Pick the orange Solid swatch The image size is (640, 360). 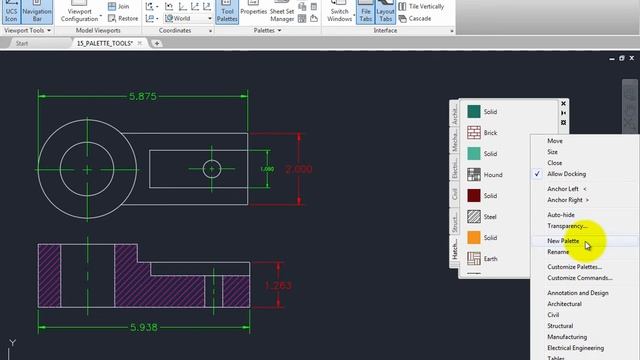pyautogui.click(x=473, y=238)
